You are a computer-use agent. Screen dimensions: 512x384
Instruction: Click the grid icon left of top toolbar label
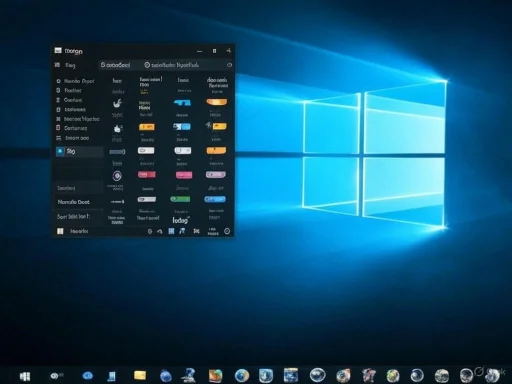(x=57, y=65)
